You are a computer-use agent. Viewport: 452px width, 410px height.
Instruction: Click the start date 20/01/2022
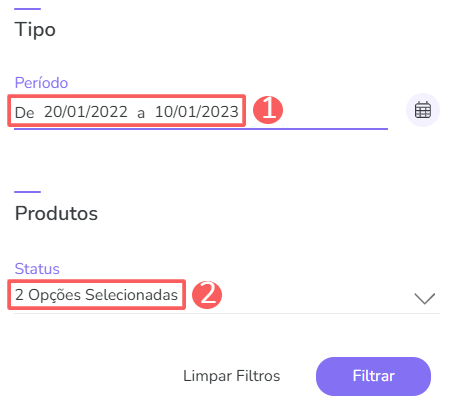[86, 112]
